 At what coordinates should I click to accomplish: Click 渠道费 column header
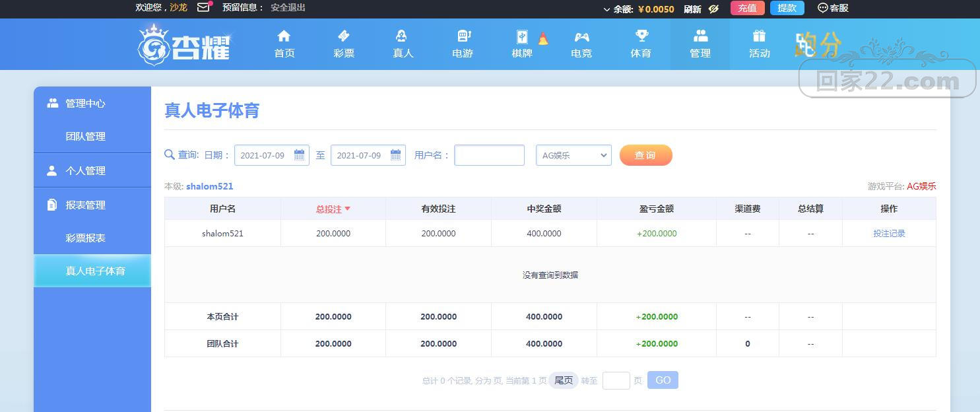[x=748, y=209]
